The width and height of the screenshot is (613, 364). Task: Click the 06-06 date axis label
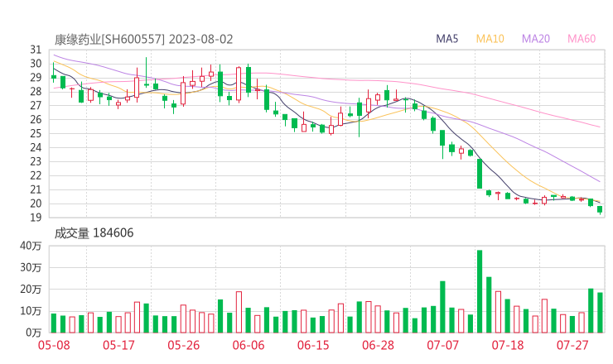[249, 345]
